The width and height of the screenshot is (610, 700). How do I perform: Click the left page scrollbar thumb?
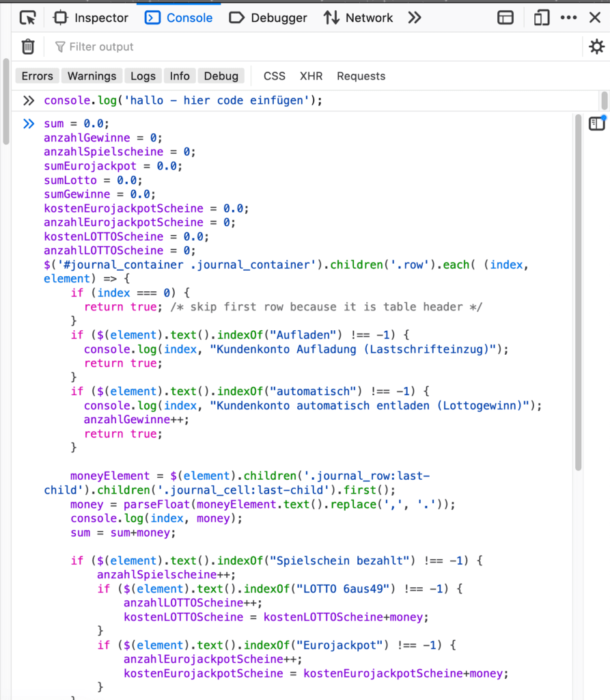tap(5, 101)
